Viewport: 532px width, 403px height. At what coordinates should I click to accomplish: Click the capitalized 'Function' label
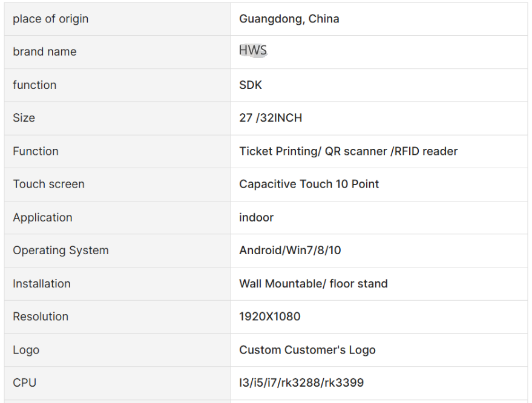click(x=36, y=151)
